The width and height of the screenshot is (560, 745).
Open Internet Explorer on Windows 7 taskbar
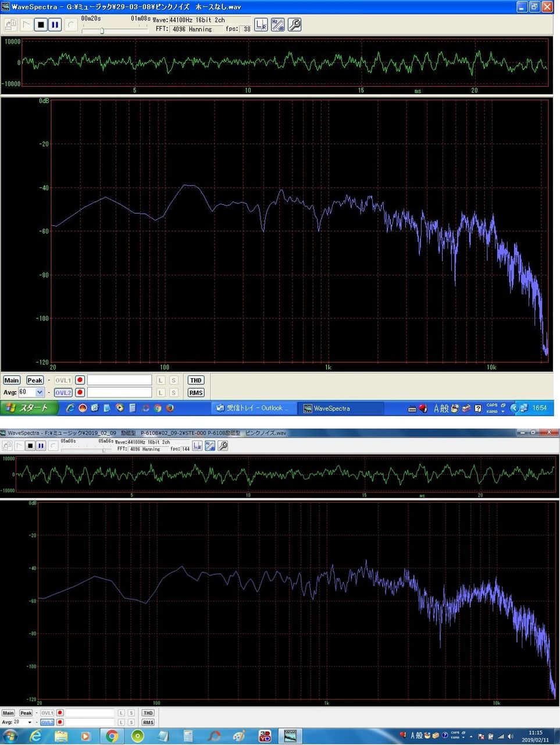tap(36, 736)
